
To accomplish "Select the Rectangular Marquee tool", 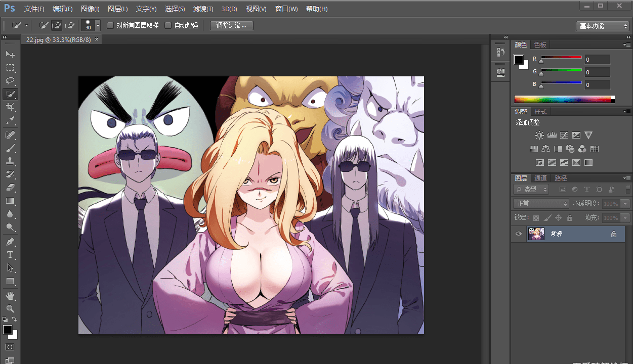I will point(10,67).
